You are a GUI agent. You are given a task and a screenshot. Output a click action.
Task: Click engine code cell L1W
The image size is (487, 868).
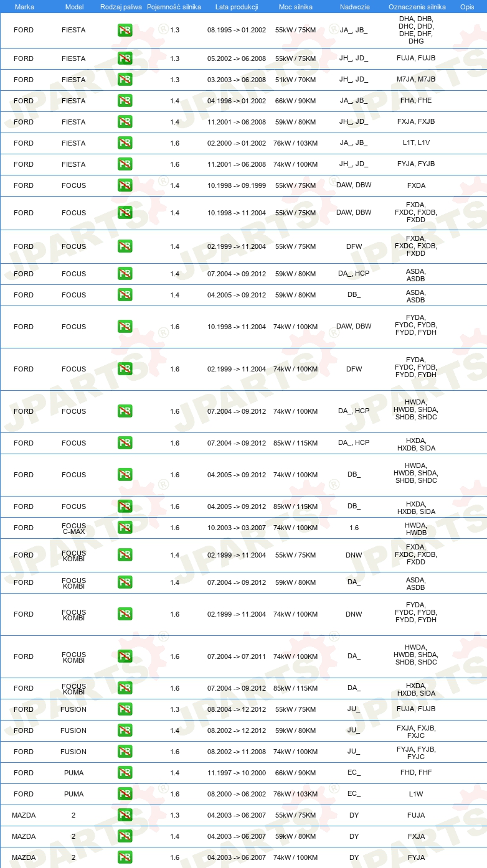(x=416, y=794)
